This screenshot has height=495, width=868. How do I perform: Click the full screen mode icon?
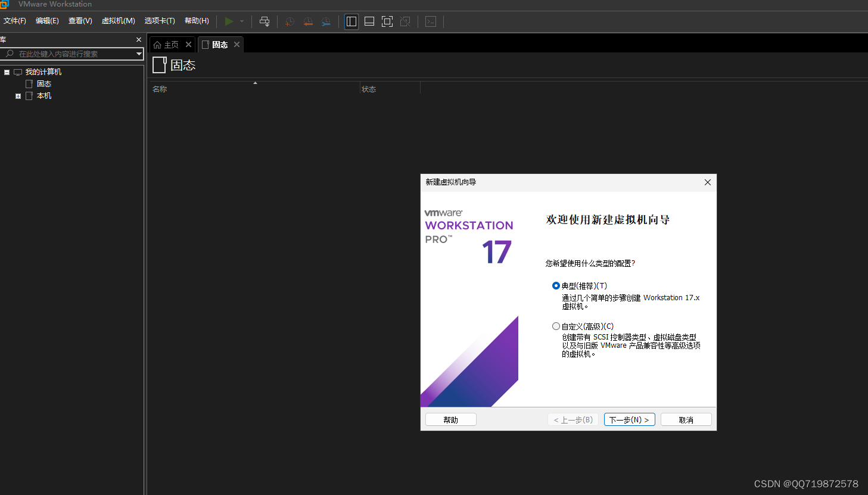[387, 21]
